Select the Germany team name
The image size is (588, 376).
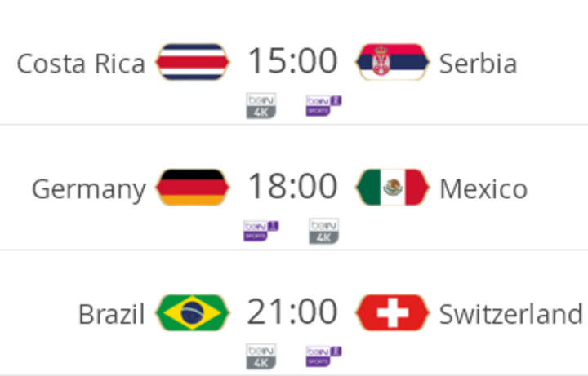coord(88,189)
